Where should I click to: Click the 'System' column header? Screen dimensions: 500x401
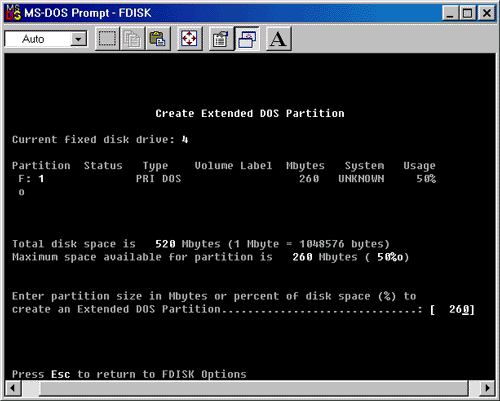(364, 166)
